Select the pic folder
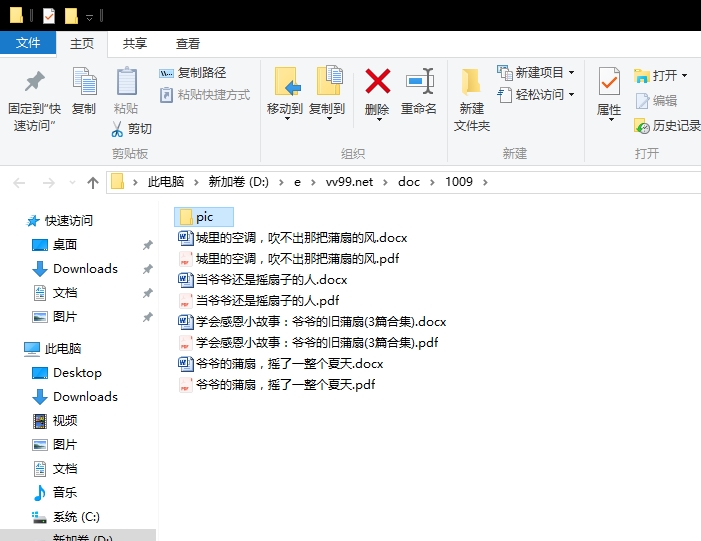This screenshot has height=541, width=701. tap(203, 217)
